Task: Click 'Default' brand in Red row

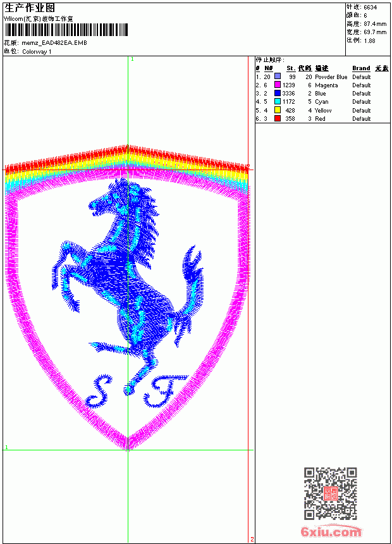Action: pyautogui.click(x=362, y=119)
